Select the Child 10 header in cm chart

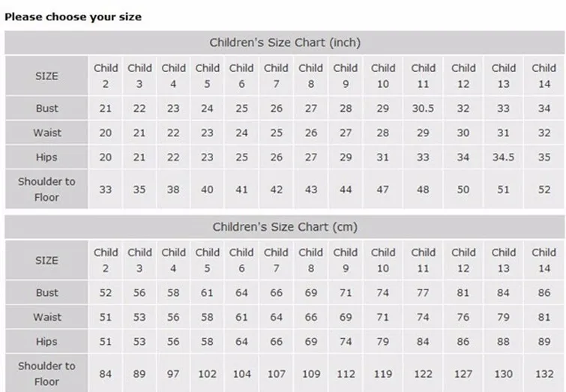(x=383, y=260)
